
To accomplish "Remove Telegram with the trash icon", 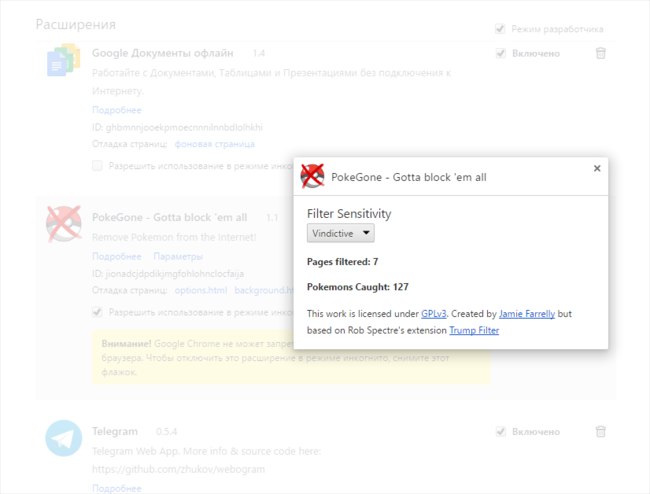I will tap(601, 431).
